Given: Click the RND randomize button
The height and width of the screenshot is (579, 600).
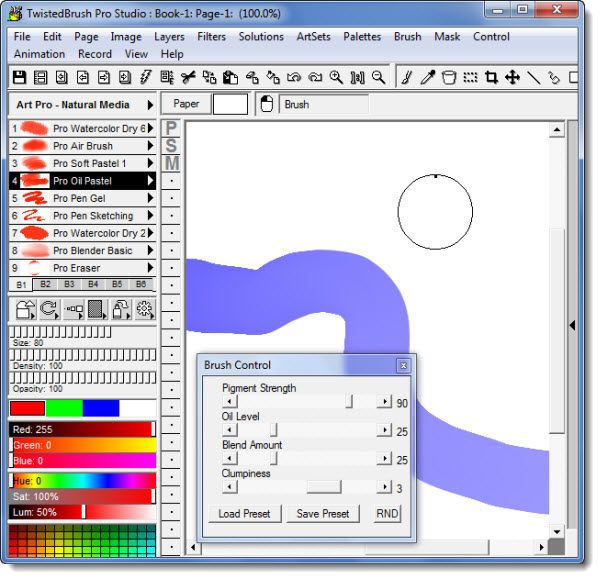Looking at the screenshot, I should tap(387, 514).
